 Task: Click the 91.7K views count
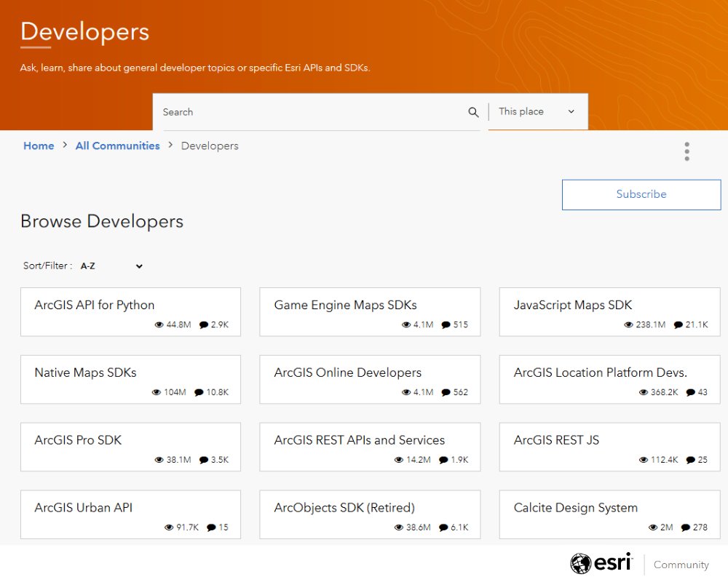tap(187, 527)
